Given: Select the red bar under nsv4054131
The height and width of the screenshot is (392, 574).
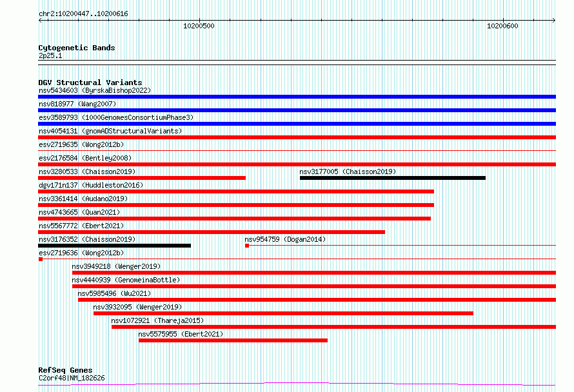Looking at the screenshot, I should (x=297, y=137).
